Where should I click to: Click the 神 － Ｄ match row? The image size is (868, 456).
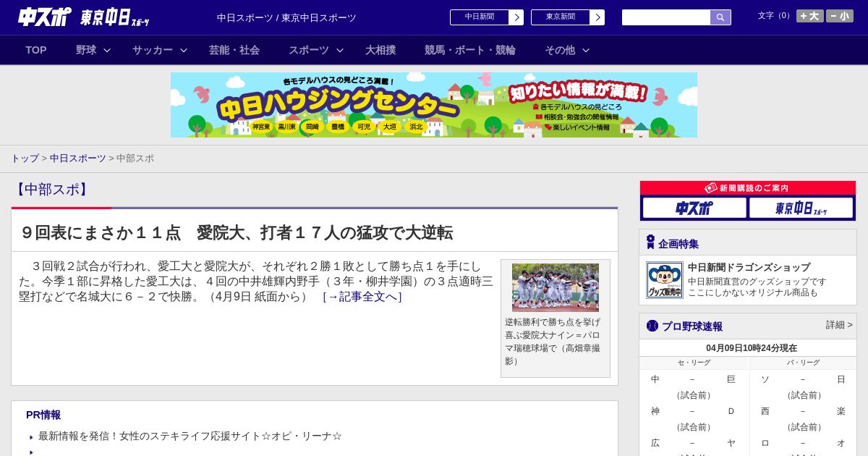(x=693, y=411)
